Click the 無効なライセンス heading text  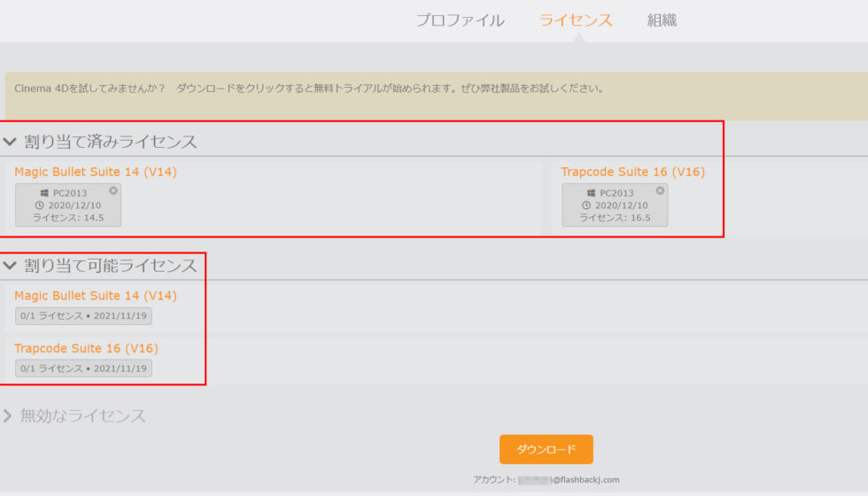[x=83, y=415]
